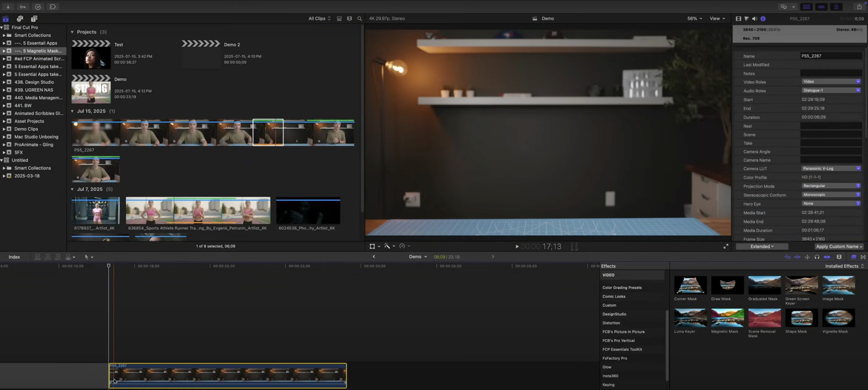Screen dimensions: 868x390
Task: Select the Magnetic Mask effect thumbnail
Action: [x=727, y=318]
